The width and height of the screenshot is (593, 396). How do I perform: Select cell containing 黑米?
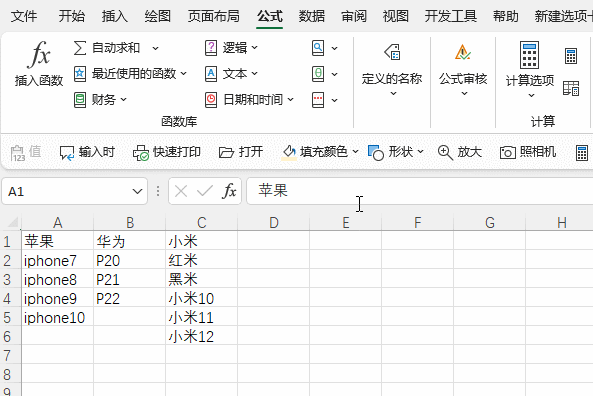click(201, 279)
